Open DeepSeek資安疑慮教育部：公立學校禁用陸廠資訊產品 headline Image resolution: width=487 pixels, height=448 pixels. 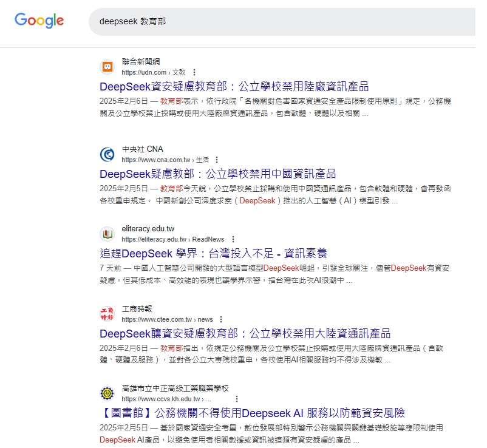tap(234, 87)
